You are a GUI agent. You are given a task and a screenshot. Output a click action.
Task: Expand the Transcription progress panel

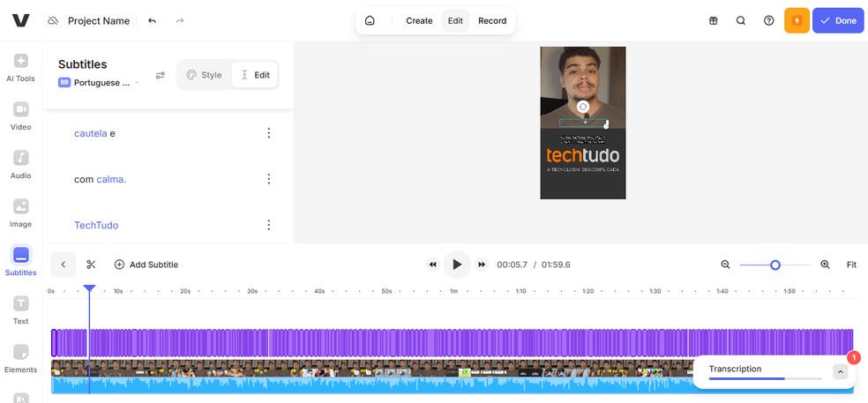[x=840, y=372]
